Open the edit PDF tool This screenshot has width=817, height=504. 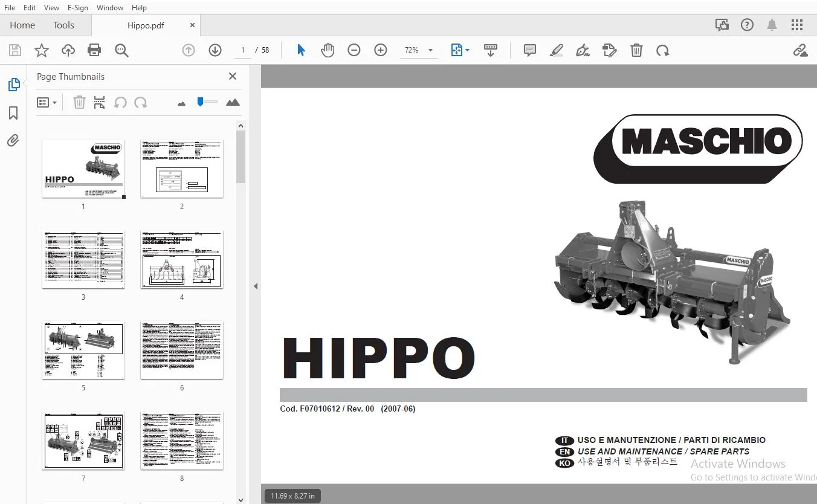pyautogui.click(x=610, y=50)
